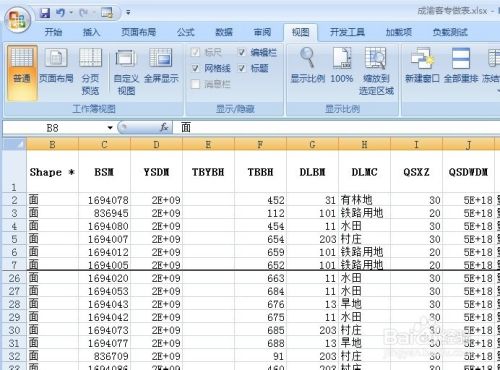The width and height of the screenshot is (500, 370).
Task: Customize quick access toolbar dropdown
Action: click(128, 13)
